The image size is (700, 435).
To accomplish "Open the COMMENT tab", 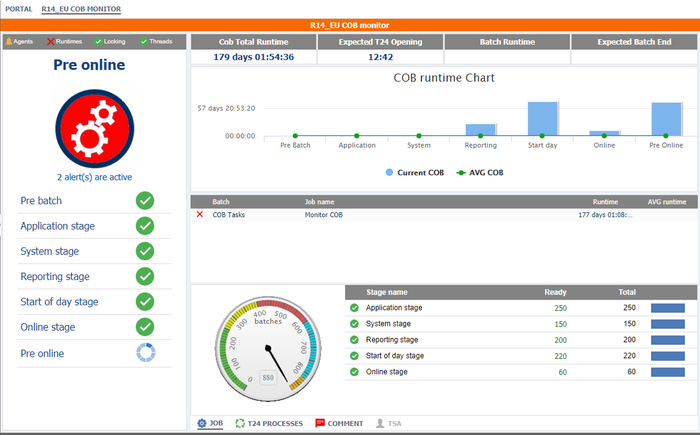I will coord(338,424).
